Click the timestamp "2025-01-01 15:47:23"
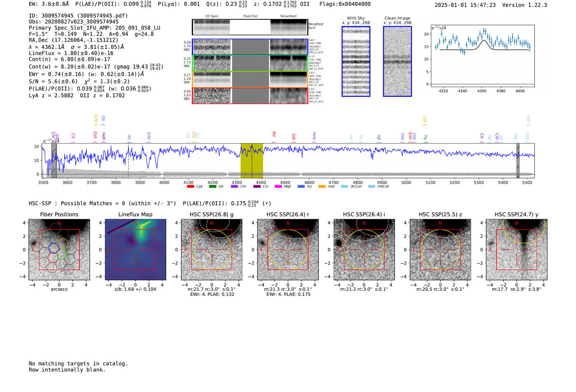576x392 pixels. pyautogui.click(x=465, y=5)
